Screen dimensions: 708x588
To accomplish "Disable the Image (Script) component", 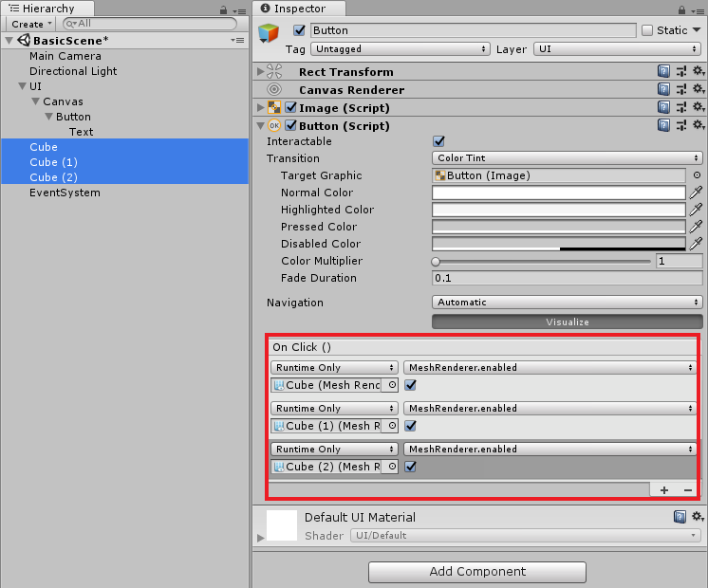I will coord(291,107).
